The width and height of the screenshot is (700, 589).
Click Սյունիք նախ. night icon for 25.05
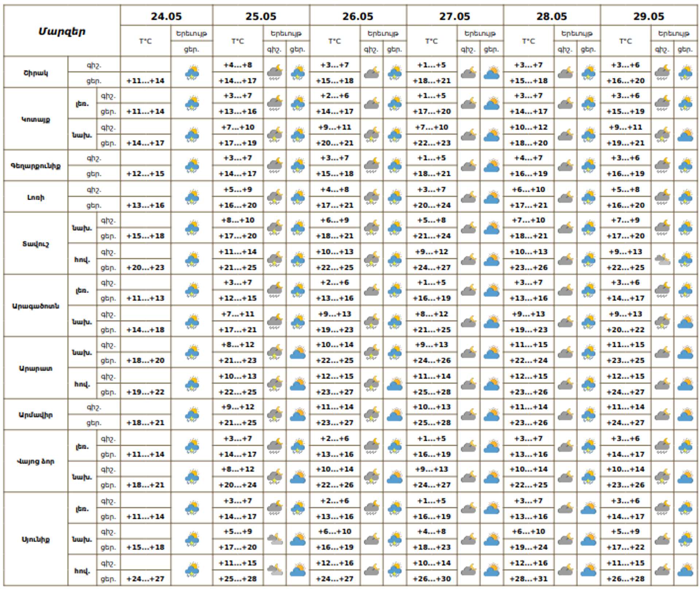[x=275, y=539]
